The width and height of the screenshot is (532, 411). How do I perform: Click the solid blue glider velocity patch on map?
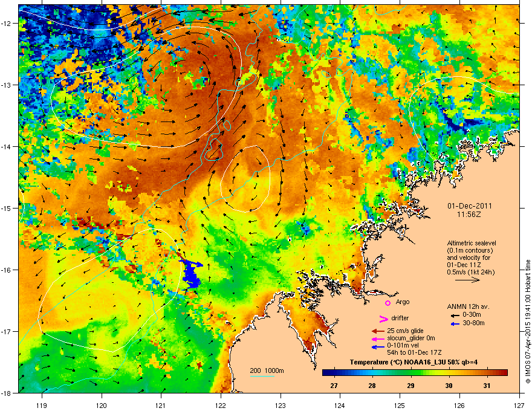click(x=192, y=274)
